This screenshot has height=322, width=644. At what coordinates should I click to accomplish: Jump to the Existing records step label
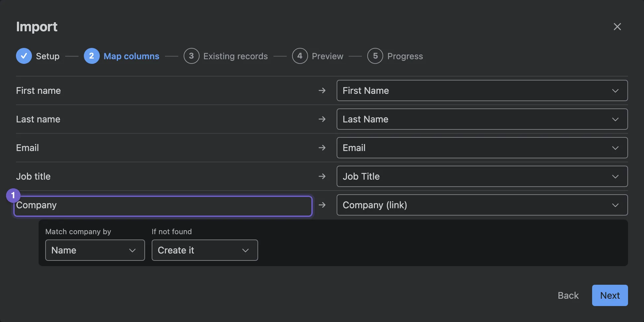(x=236, y=56)
